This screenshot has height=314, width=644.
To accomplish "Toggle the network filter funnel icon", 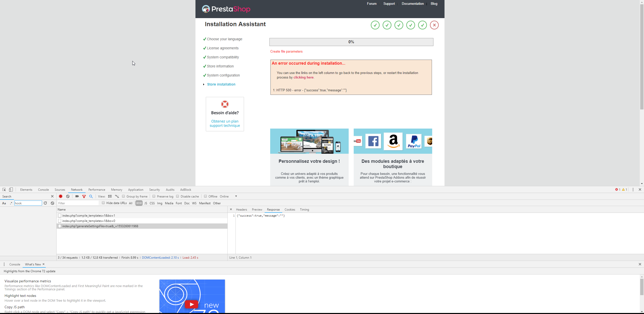I will point(84,196).
